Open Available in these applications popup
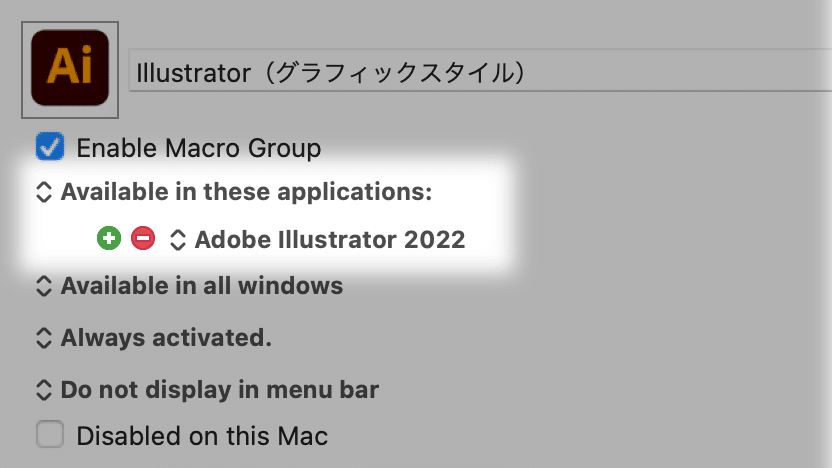Screen dimensions: 832x468 coord(234,192)
